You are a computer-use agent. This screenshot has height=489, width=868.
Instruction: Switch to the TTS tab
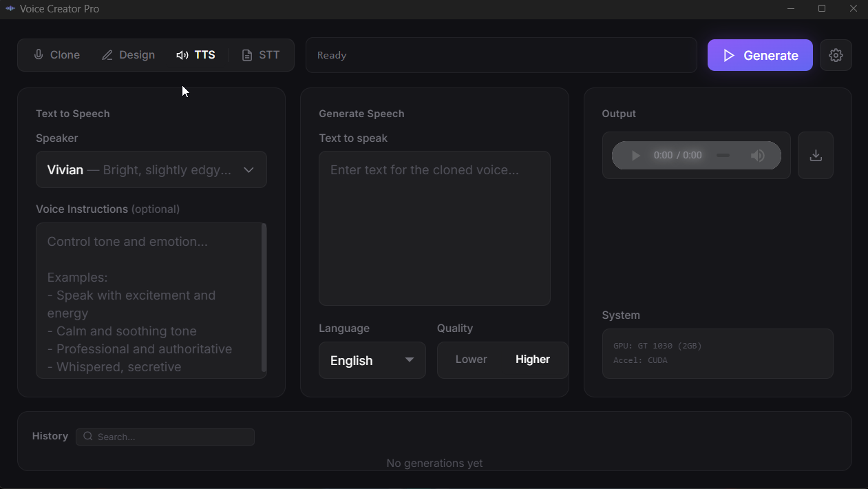(x=196, y=55)
